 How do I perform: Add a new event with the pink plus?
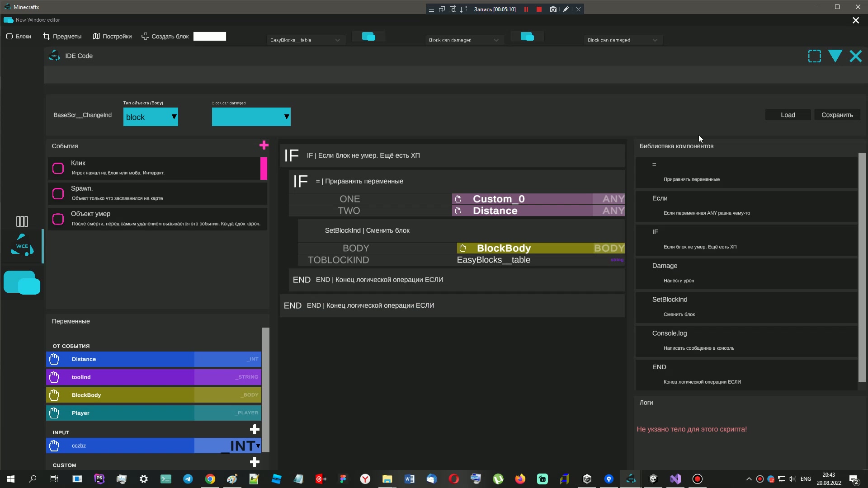pyautogui.click(x=264, y=145)
